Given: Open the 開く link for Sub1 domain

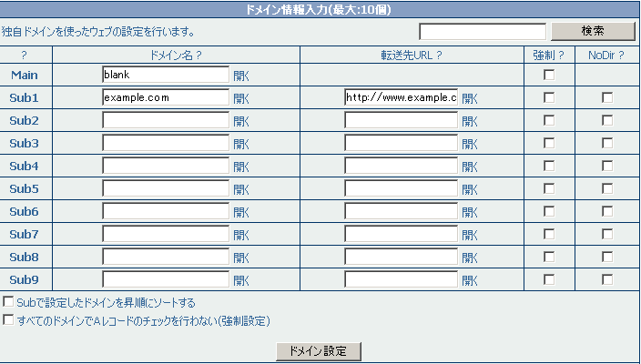Looking at the screenshot, I should (241, 98).
